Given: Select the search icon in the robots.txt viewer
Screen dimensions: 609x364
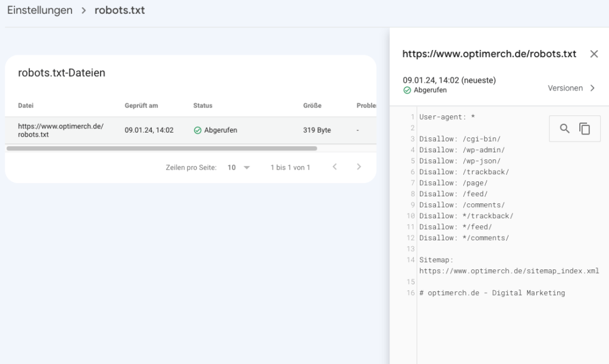Looking at the screenshot, I should [566, 128].
